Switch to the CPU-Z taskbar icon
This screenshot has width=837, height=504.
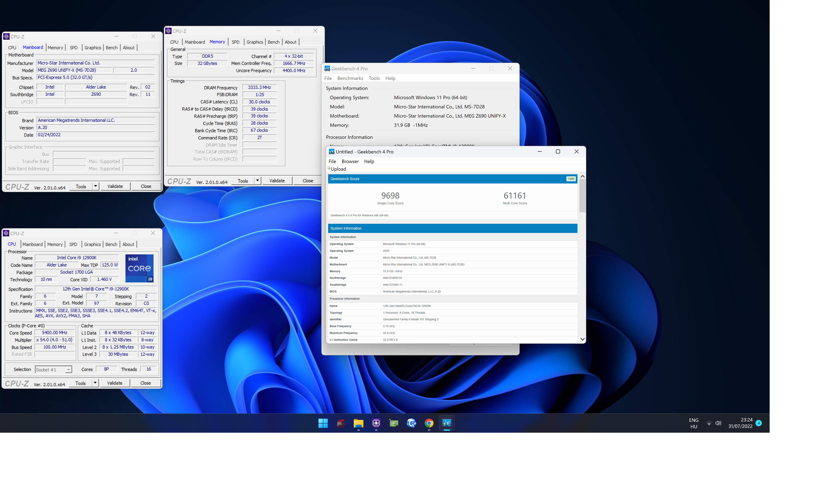coord(376,423)
